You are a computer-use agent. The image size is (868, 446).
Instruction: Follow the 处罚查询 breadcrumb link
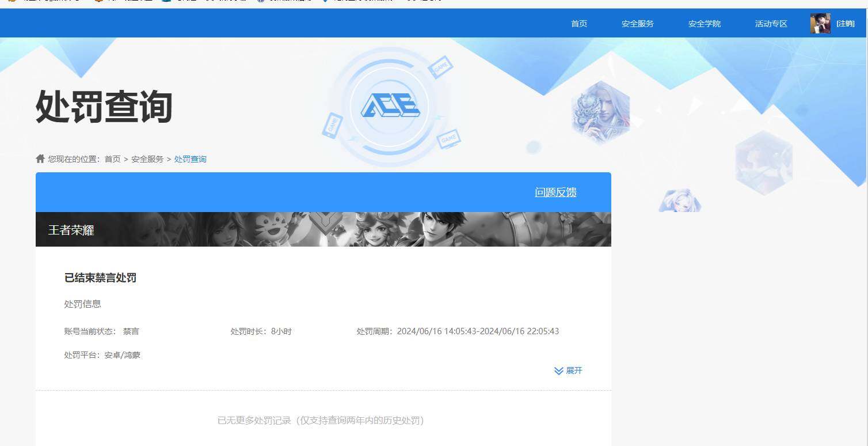click(191, 159)
